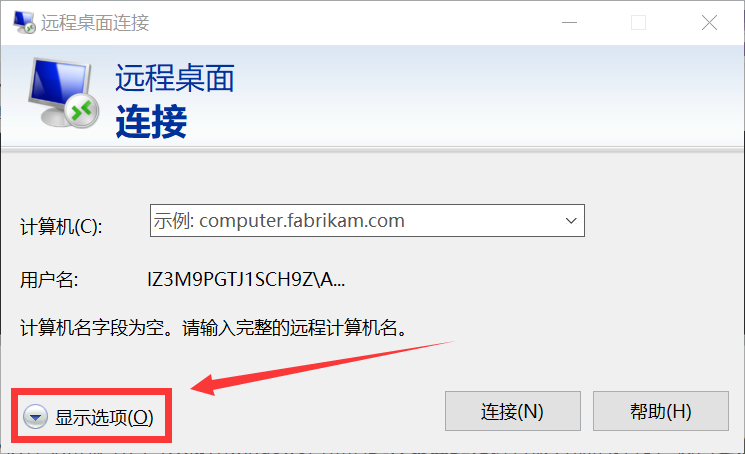The image size is (745, 454).
Task: Click the 远程桌面 banner heading
Action: (x=175, y=78)
